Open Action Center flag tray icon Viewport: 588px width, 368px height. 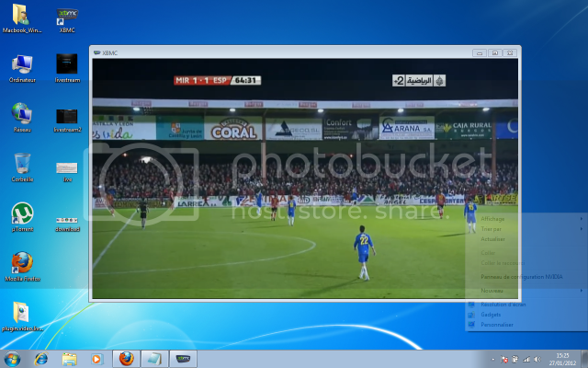pos(504,360)
